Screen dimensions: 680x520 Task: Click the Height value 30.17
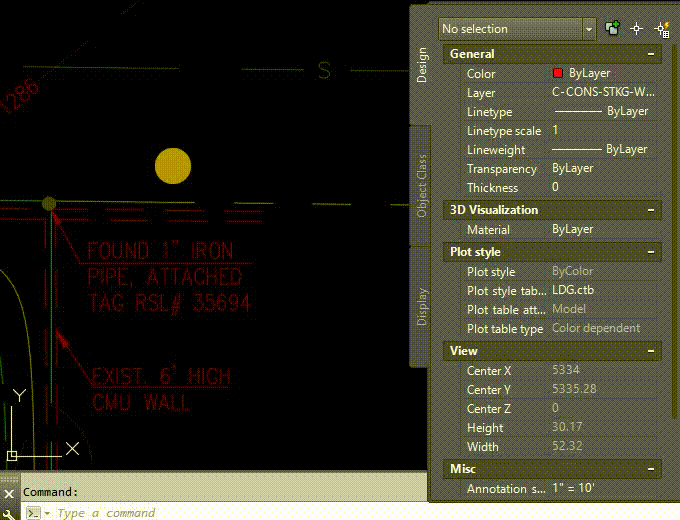(567, 427)
